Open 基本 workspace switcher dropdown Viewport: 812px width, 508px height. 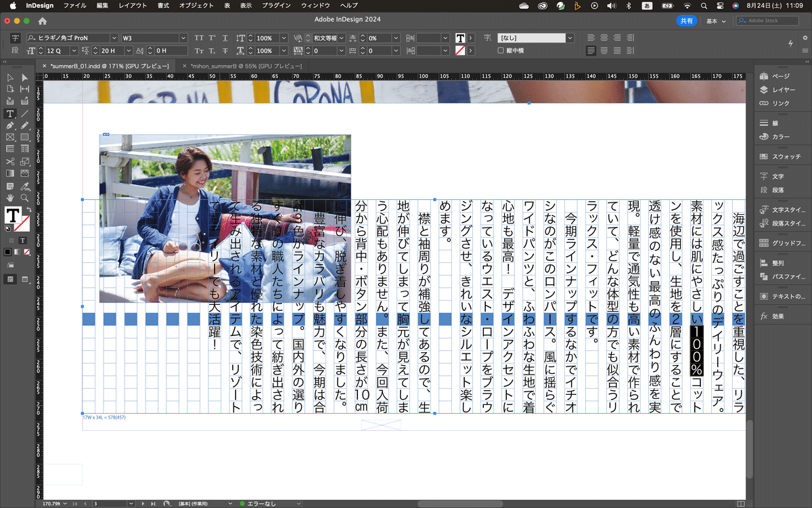716,21
